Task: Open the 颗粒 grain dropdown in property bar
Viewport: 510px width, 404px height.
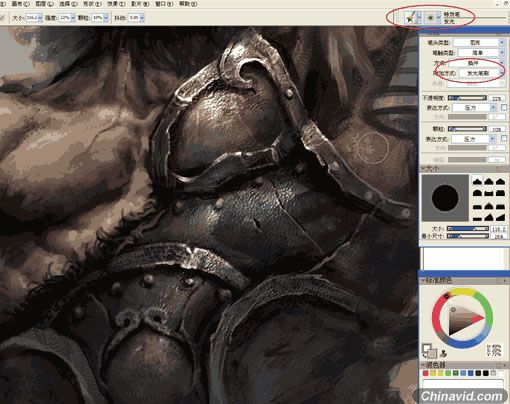Action: pos(106,18)
